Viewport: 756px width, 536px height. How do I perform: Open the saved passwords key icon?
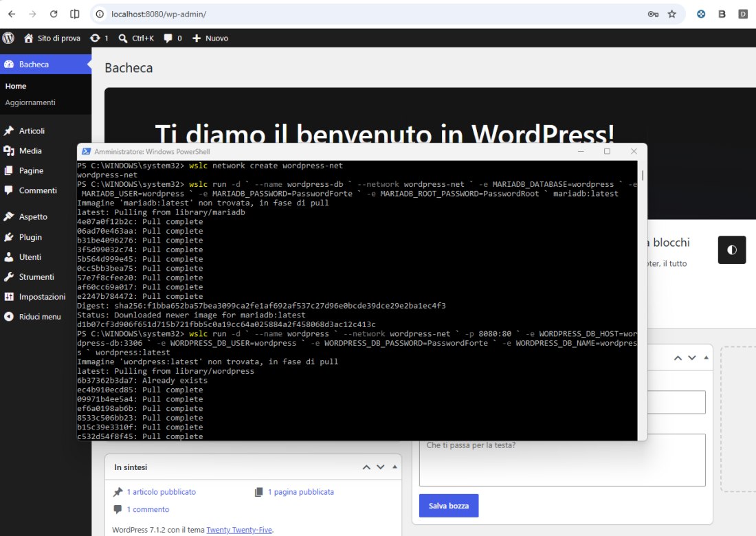(x=653, y=14)
